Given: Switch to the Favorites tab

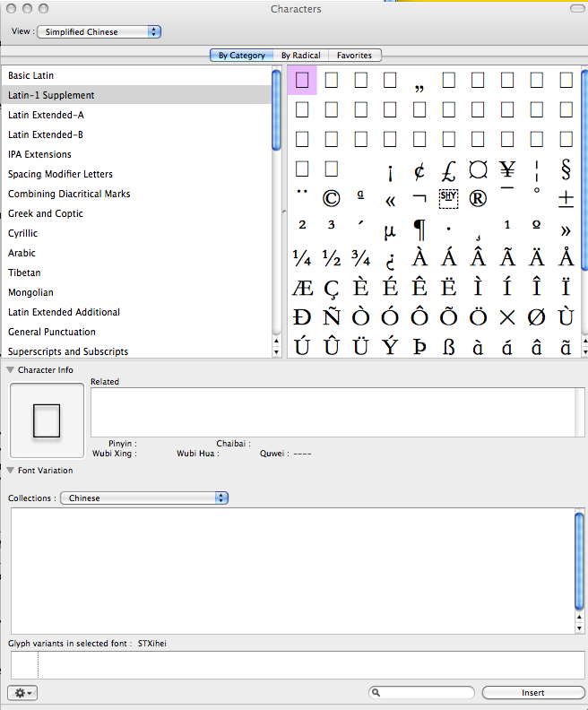Looking at the screenshot, I should click(x=354, y=56).
